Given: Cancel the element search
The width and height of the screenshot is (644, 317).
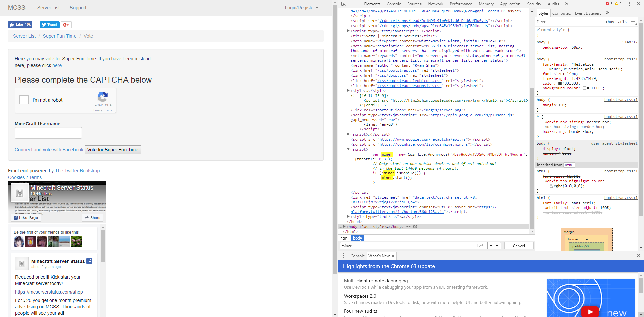Looking at the screenshot, I should (x=519, y=246).
